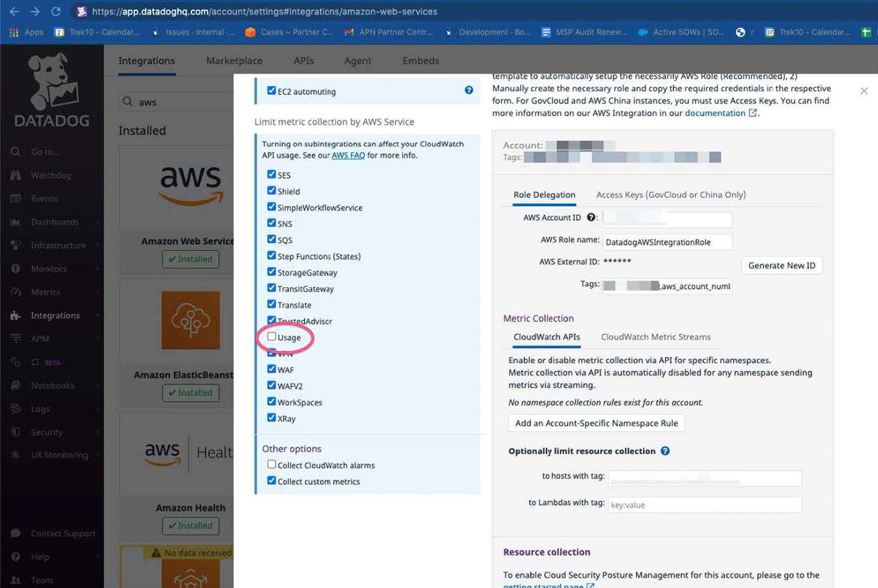Image resolution: width=878 pixels, height=588 pixels.
Task: Disable Collect custom metrics checkbox
Action: (272, 480)
